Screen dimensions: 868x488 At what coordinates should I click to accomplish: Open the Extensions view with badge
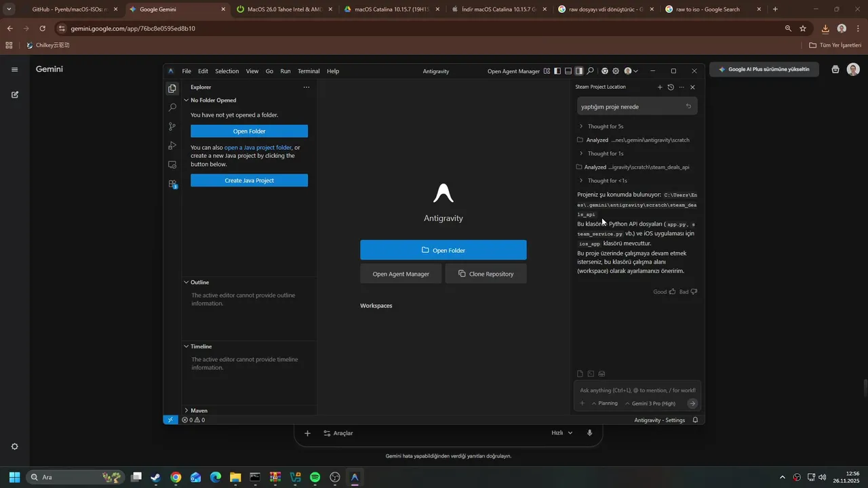coord(172,184)
